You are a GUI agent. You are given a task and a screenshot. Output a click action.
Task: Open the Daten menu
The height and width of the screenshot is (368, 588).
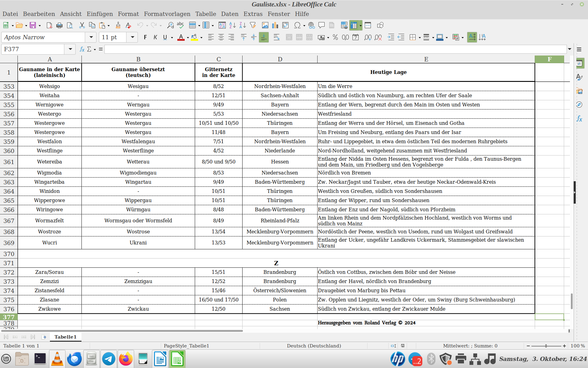pos(230,14)
